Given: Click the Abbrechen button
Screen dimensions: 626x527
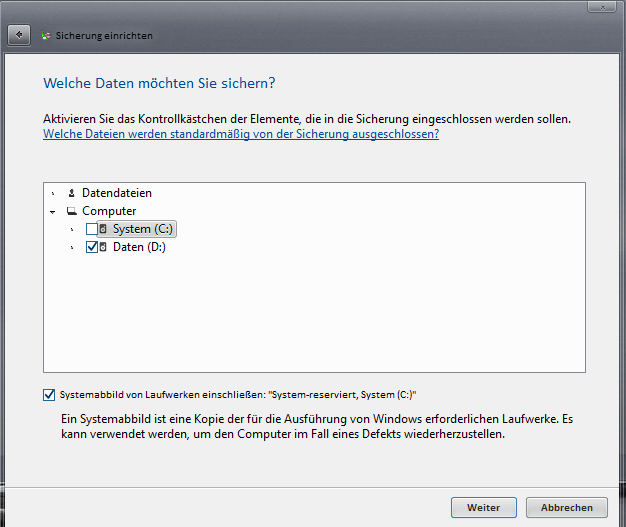Looking at the screenshot, I should (567, 507).
